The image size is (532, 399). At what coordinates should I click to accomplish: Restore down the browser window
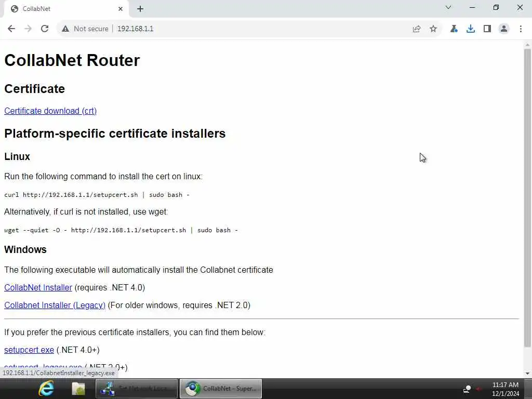coord(496,7)
